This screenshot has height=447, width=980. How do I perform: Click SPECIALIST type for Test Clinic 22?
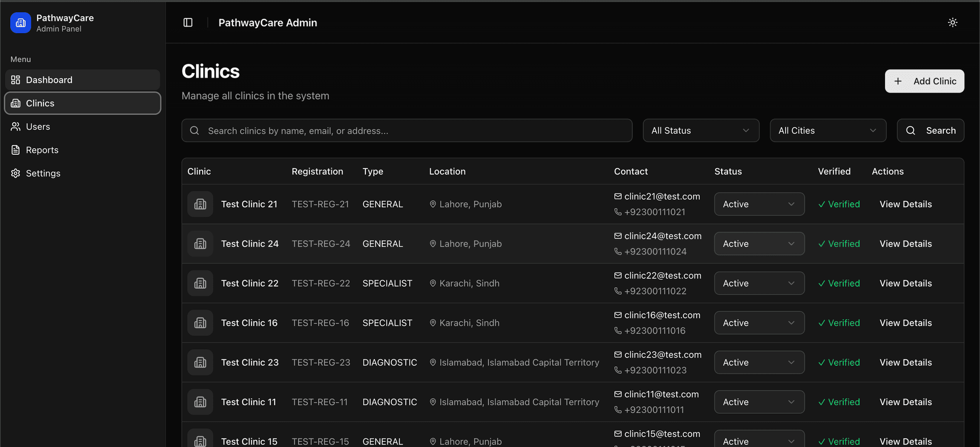(x=387, y=284)
